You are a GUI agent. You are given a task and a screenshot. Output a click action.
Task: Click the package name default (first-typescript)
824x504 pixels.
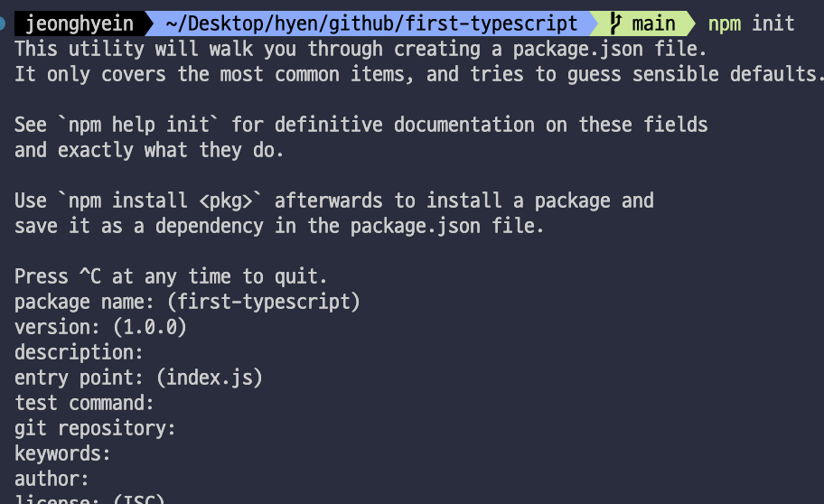263,302
